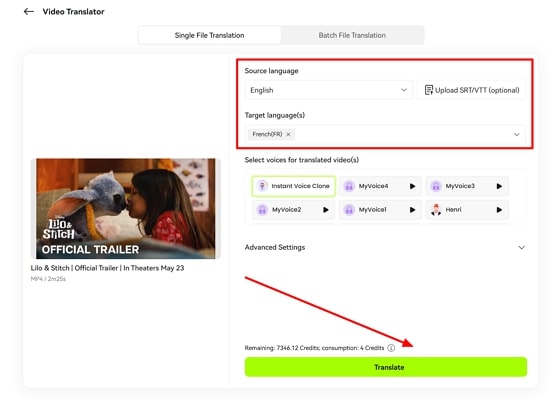The height and width of the screenshot is (400, 555).
Task: Click the Target language(s) label
Action: [x=275, y=115]
